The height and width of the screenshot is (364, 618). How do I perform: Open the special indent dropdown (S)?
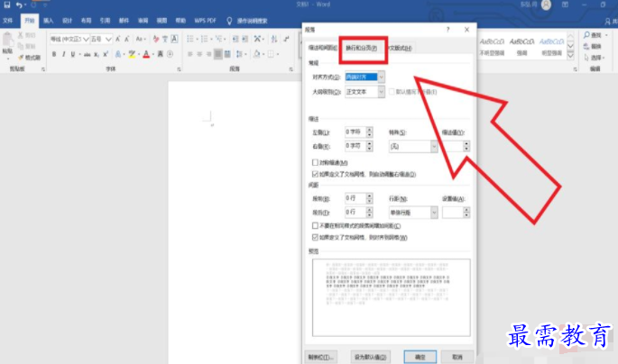coord(434,146)
